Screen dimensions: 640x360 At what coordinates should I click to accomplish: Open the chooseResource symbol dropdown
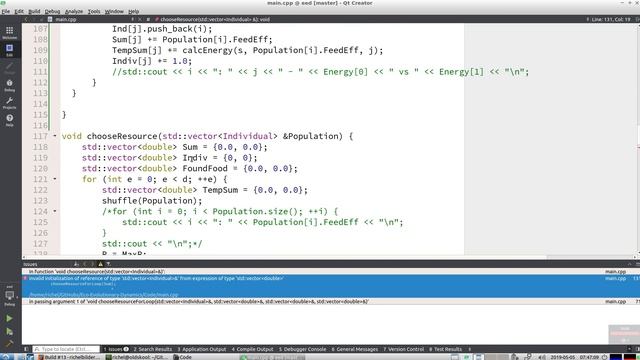(x=215, y=19)
